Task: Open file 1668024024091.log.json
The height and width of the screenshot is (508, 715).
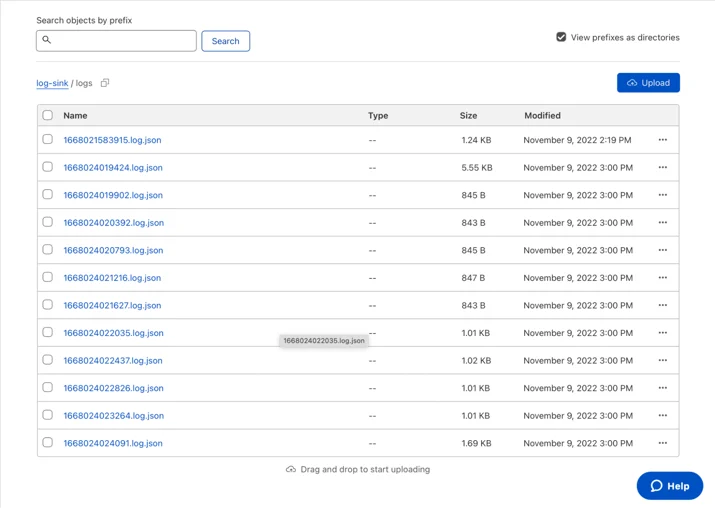Action: click(x=113, y=444)
